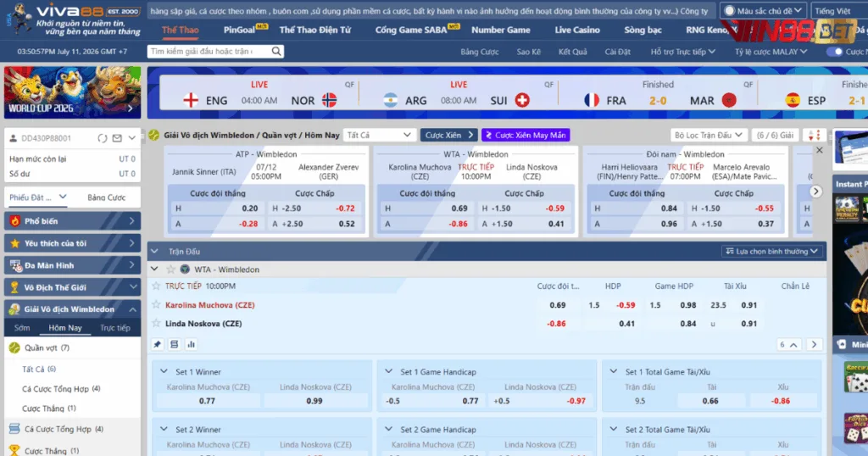Select the Thể Thao tab

pyautogui.click(x=181, y=30)
